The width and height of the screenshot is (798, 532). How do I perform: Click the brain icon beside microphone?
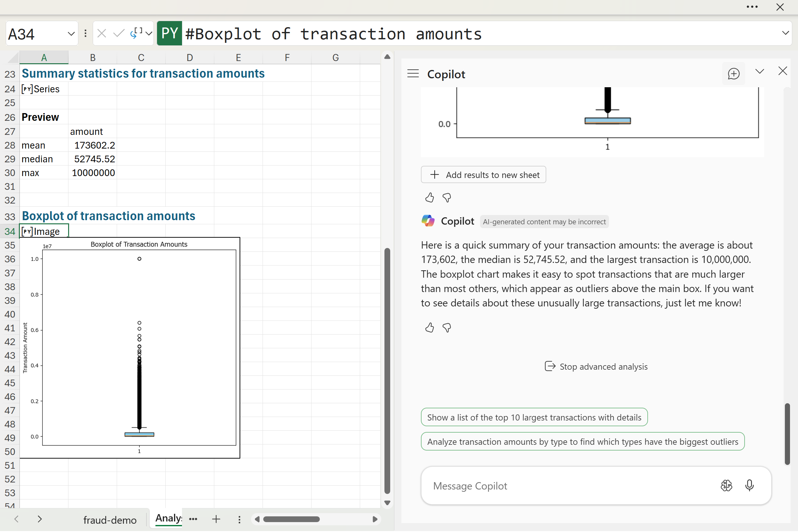click(726, 486)
